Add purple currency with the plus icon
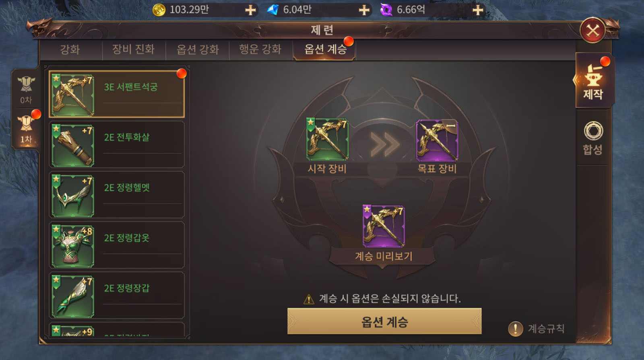Image resolution: width=644 pixels, height=360 pixels. coord(477,10)
